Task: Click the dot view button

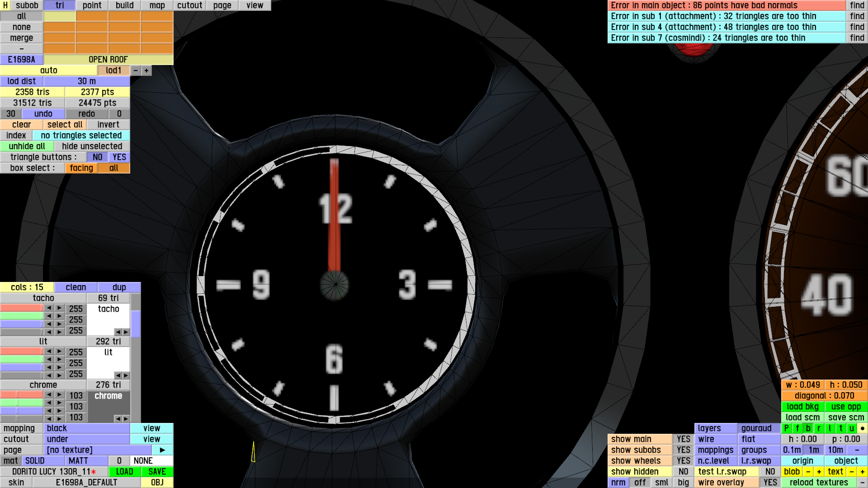Action: pos(862,428)
